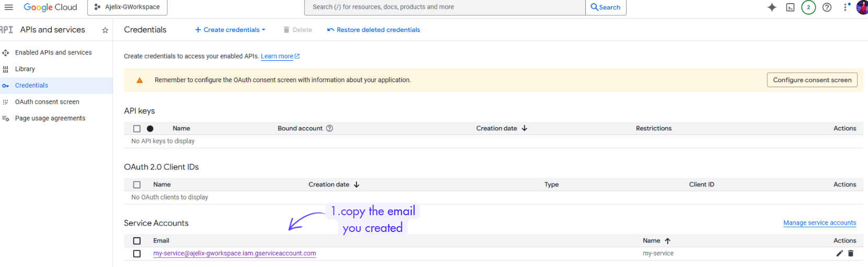The image size is (868, 267).
Task: Toggle OAuth 2.0 Client IDs select-all checkbox
Action: [x=137, y=185]
